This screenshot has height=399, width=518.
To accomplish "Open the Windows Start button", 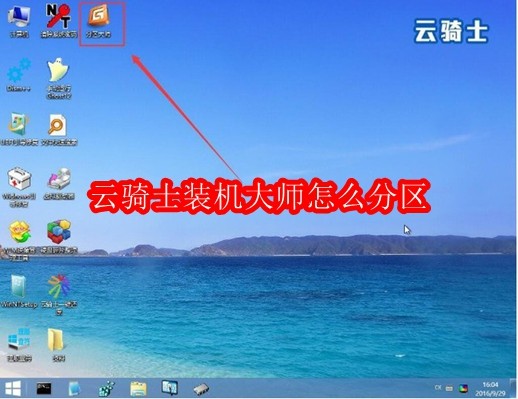I will click(x=13, y=388).
